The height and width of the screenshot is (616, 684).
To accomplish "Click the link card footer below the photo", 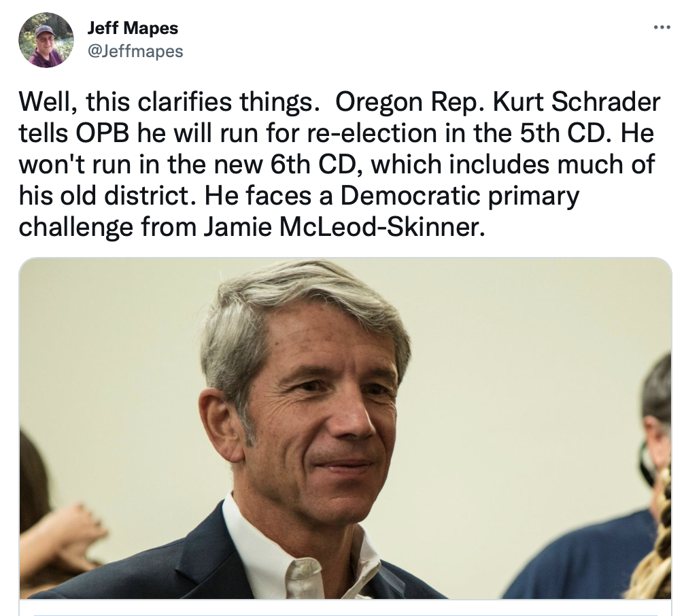I will tap(345, 609).
